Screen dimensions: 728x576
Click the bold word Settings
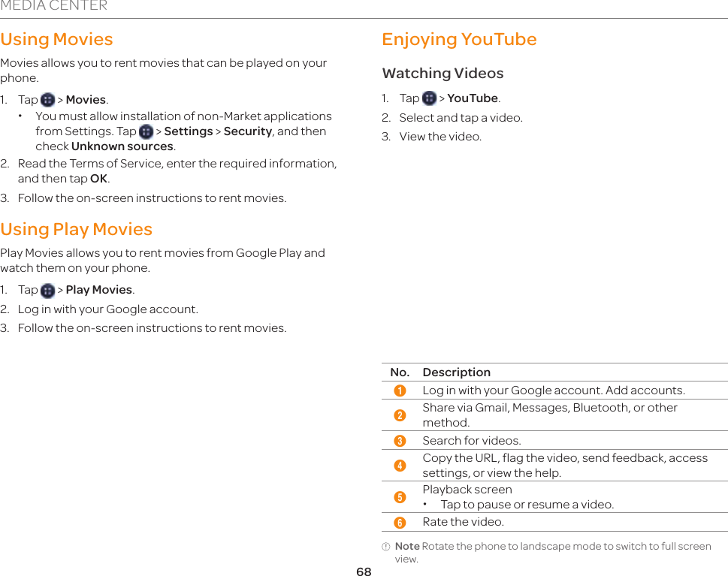(189, 131)
